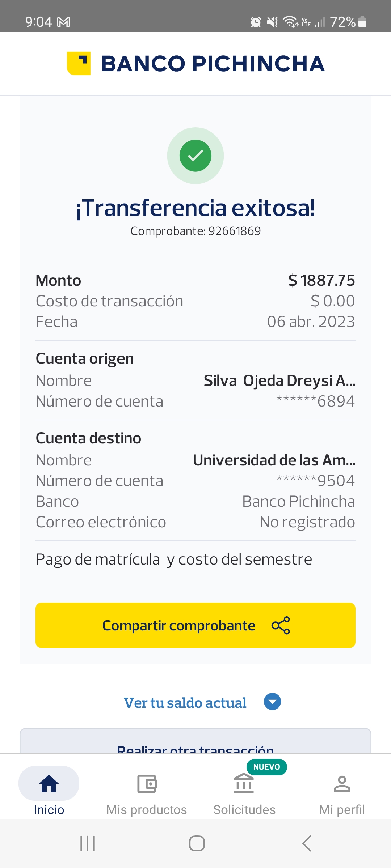Tap the truncated Universidad de las Am... name
The height and width of the screenshot is (868, 391).
point(274,460)
